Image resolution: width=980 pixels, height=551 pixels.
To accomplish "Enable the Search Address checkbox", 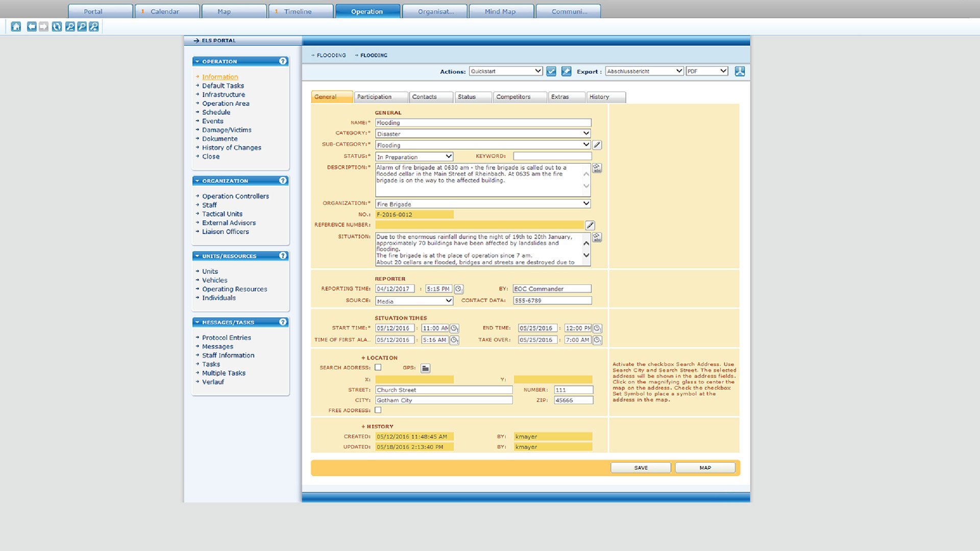I will click(x=378, y=367).
